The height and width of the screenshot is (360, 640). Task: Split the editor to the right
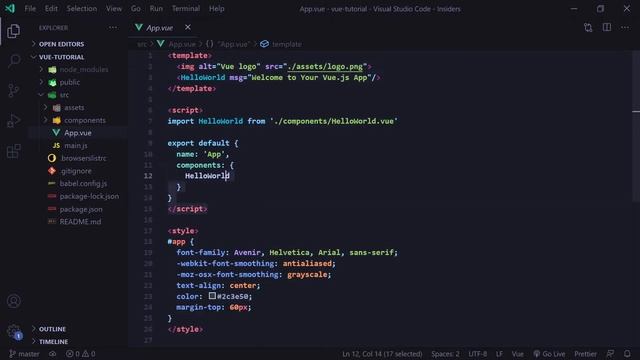pos(607,27)
